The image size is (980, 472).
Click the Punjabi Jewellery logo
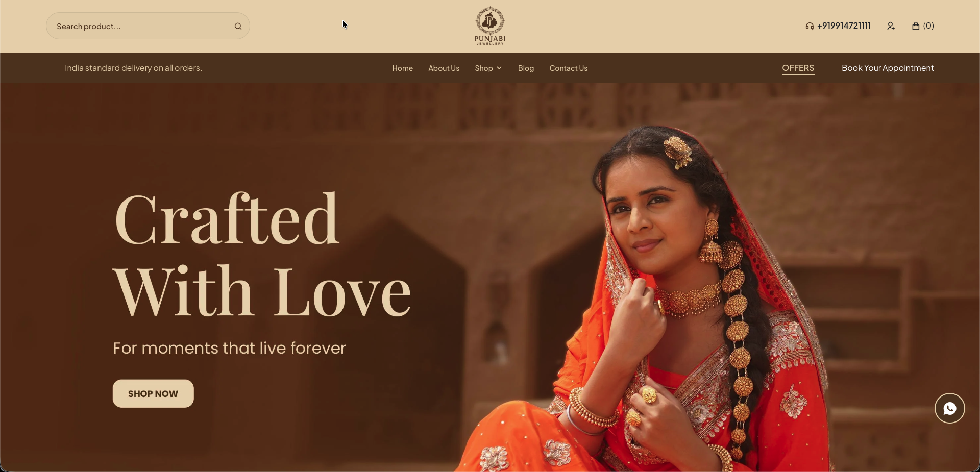pos(490,26)
